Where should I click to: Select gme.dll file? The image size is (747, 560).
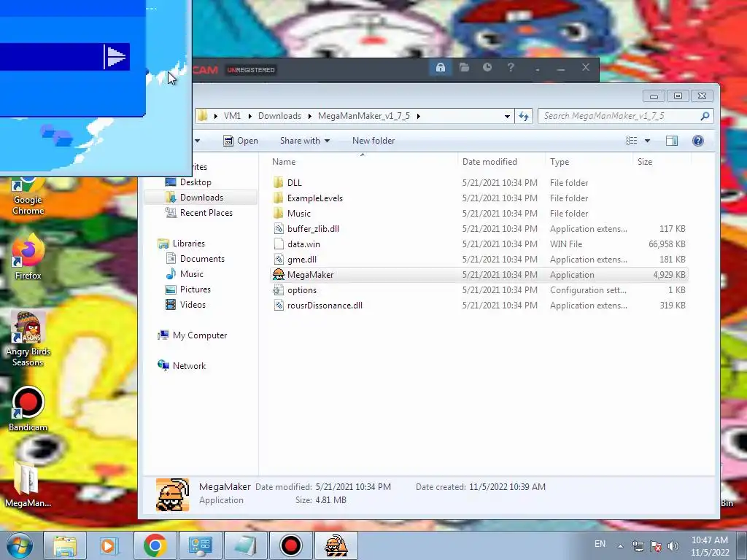pos(301,259)
